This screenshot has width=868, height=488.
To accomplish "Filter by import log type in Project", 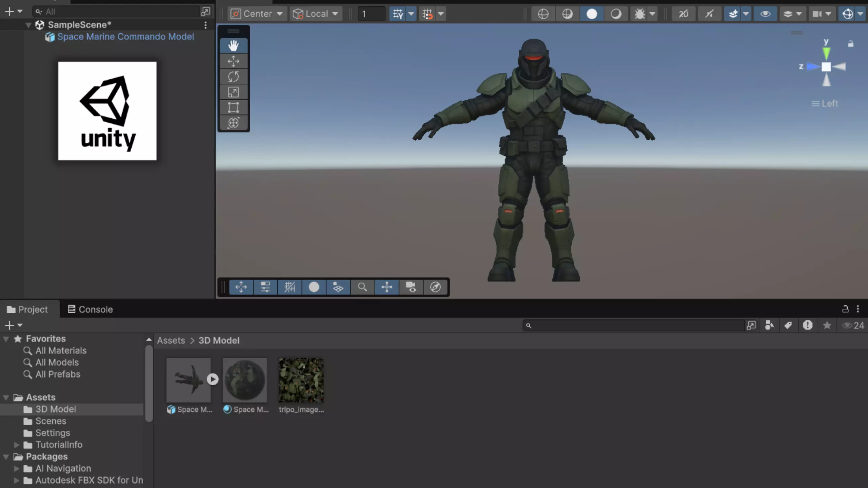I will click(x=808, y=325).
